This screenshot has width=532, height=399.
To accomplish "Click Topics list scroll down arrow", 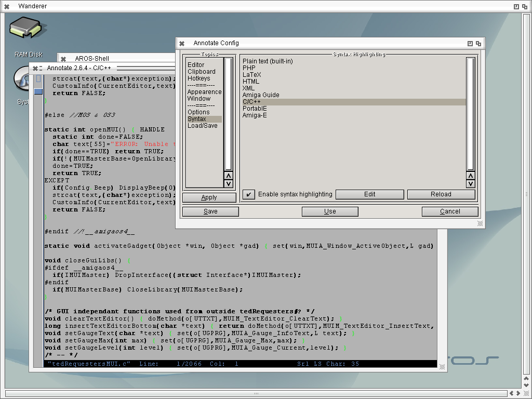I will click(228, 183).
